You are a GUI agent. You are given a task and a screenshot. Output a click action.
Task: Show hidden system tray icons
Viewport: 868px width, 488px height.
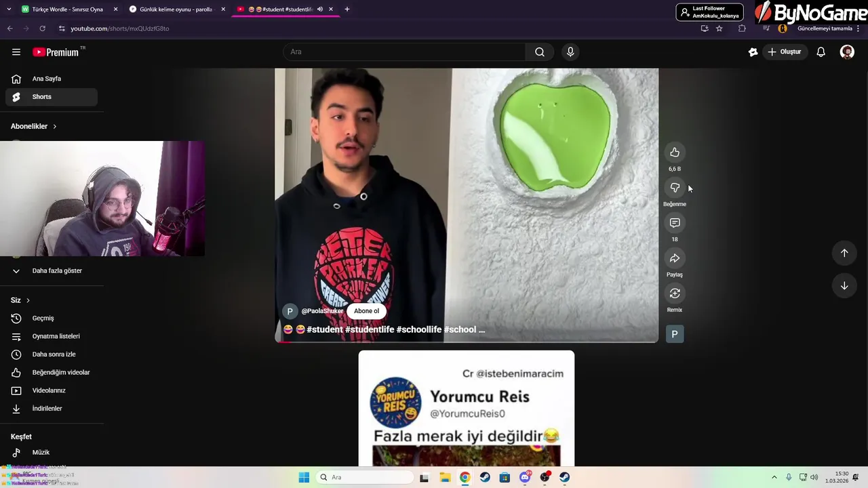pyautogui.click(x=774, y=477)
